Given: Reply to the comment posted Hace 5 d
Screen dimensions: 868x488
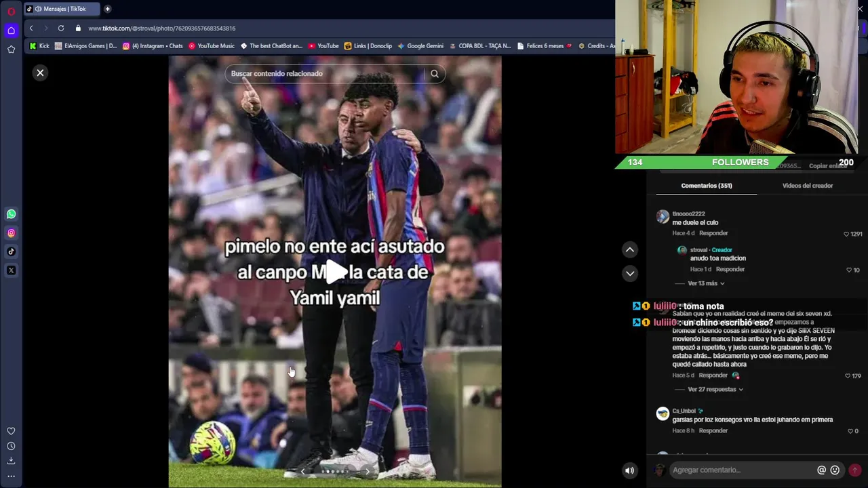Looking at the screenshot, I should click(713, 375).
